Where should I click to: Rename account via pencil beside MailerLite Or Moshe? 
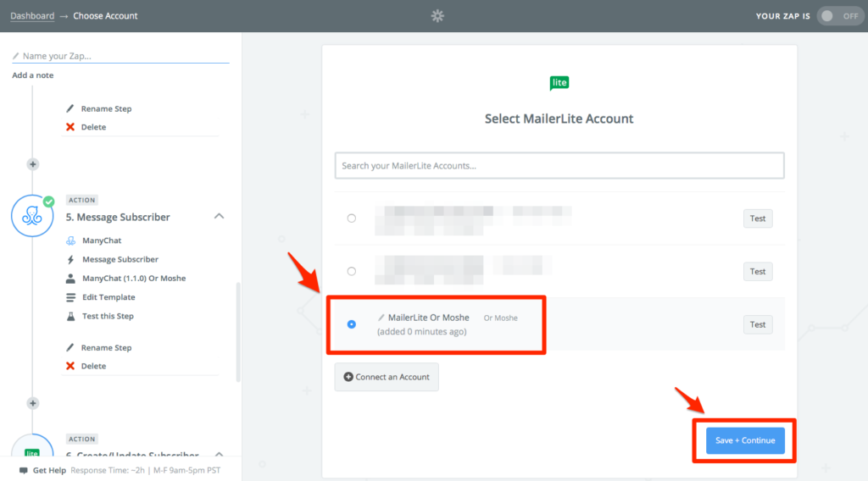381,318
